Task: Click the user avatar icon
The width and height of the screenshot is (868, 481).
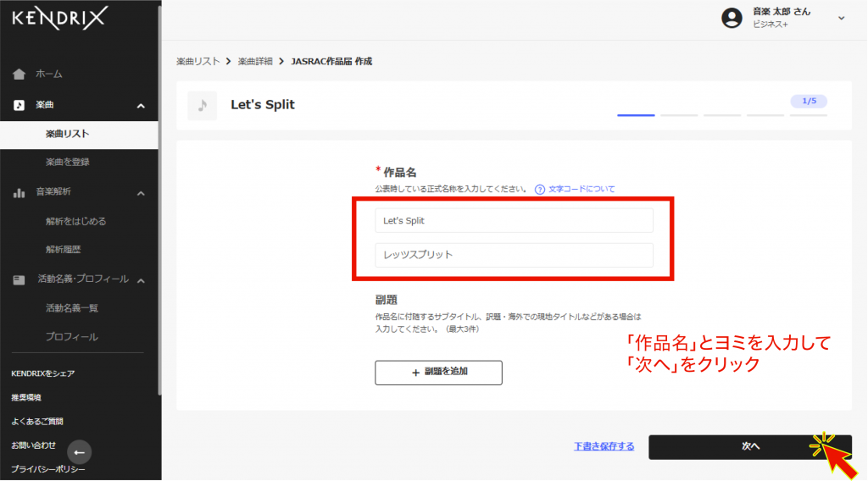Action: (x=732, y=18)
